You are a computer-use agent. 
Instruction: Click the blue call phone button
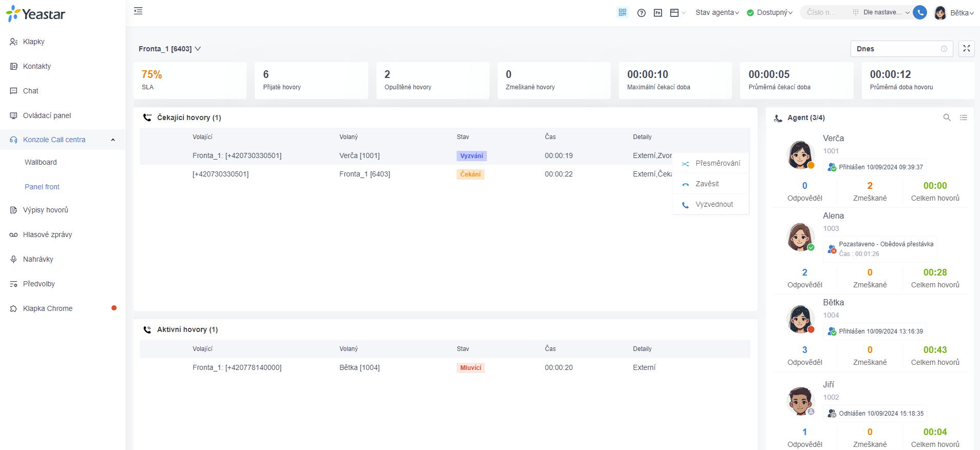tap(920, 12)
